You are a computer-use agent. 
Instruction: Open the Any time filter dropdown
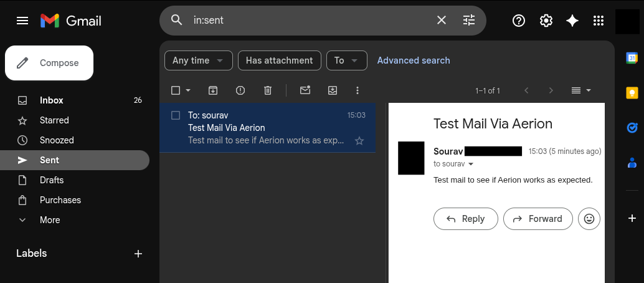tap(199, 60)
